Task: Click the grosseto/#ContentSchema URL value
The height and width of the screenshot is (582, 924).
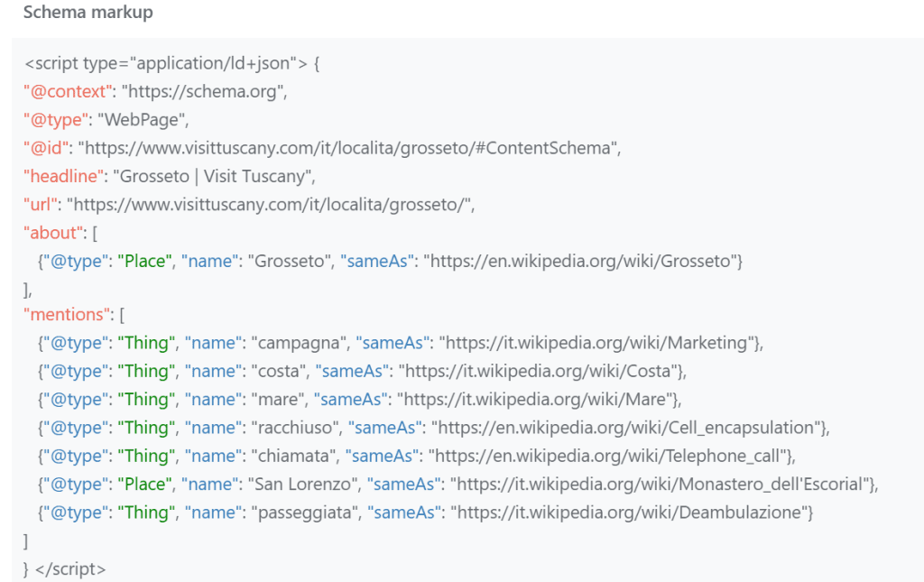Action: (347, 148)
